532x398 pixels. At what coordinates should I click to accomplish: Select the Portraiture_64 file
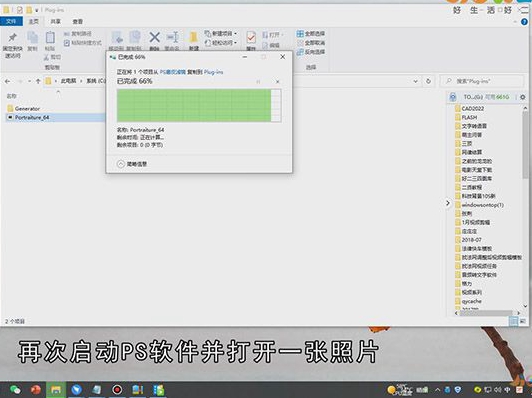click(x=54, y=117)
